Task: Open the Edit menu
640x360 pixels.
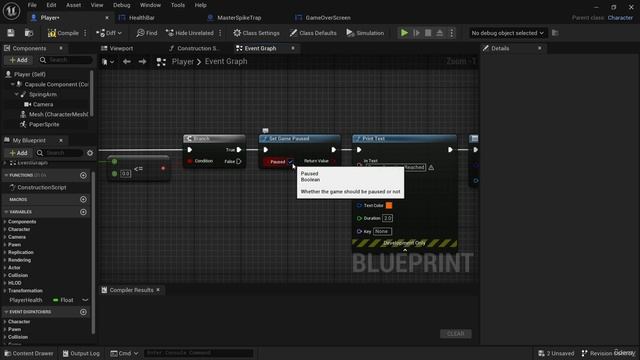Action: 51,5
